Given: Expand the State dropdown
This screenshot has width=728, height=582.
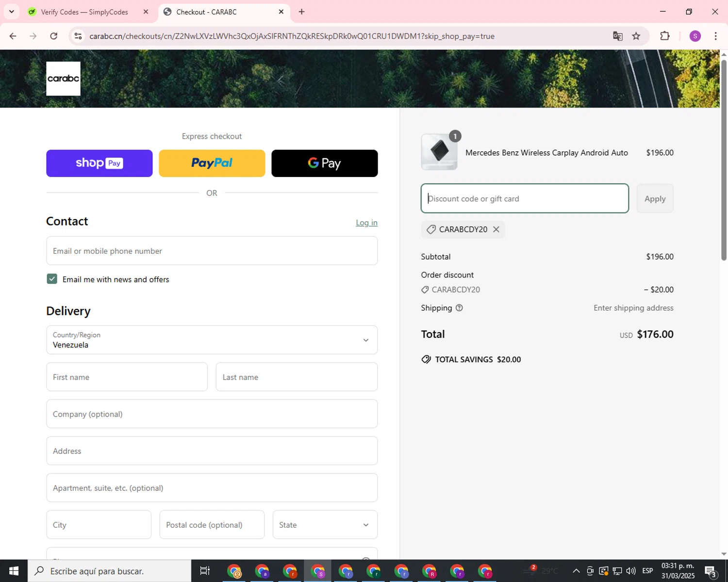Looking at the screenshot, I should 325,525.
